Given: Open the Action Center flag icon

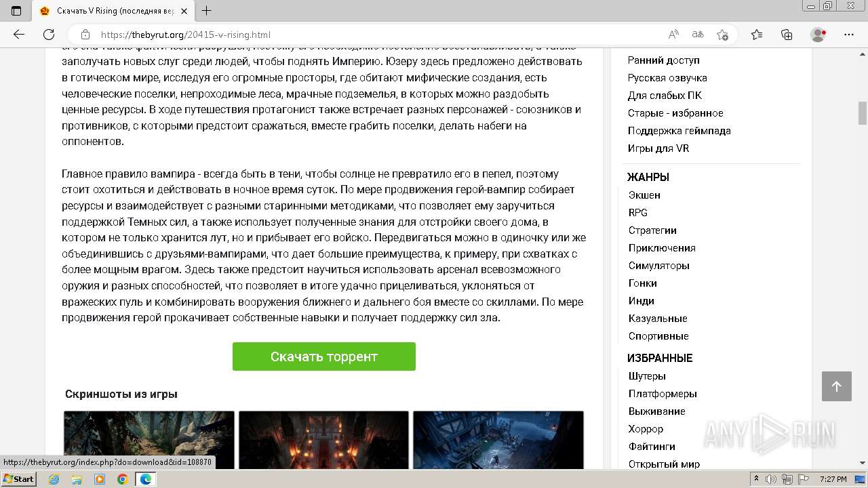Looking at the screenshot, I should point(803,479).
